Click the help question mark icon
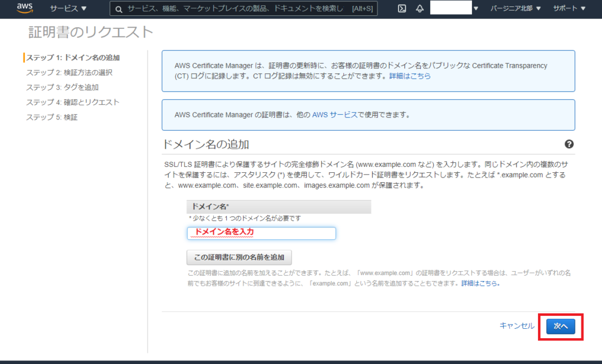This screenshot has width=602, height=364. (569, 144)
